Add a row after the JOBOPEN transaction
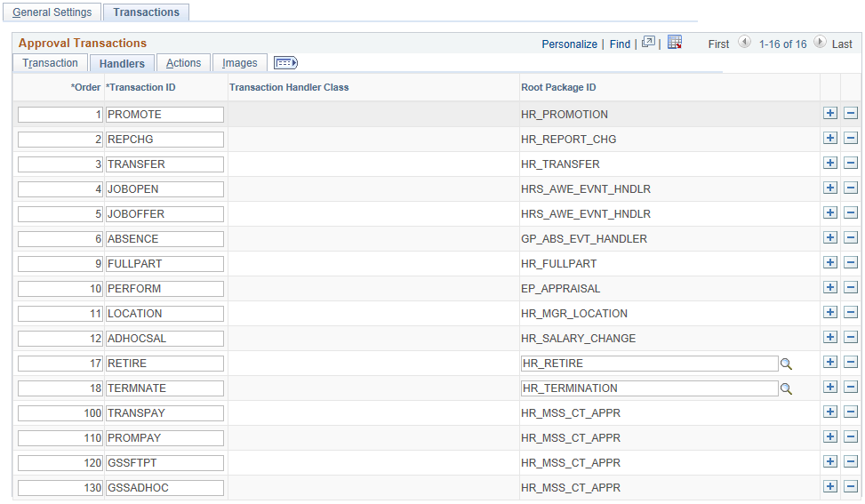The width and height of the screenshot is (865, 504). [829, 188]
